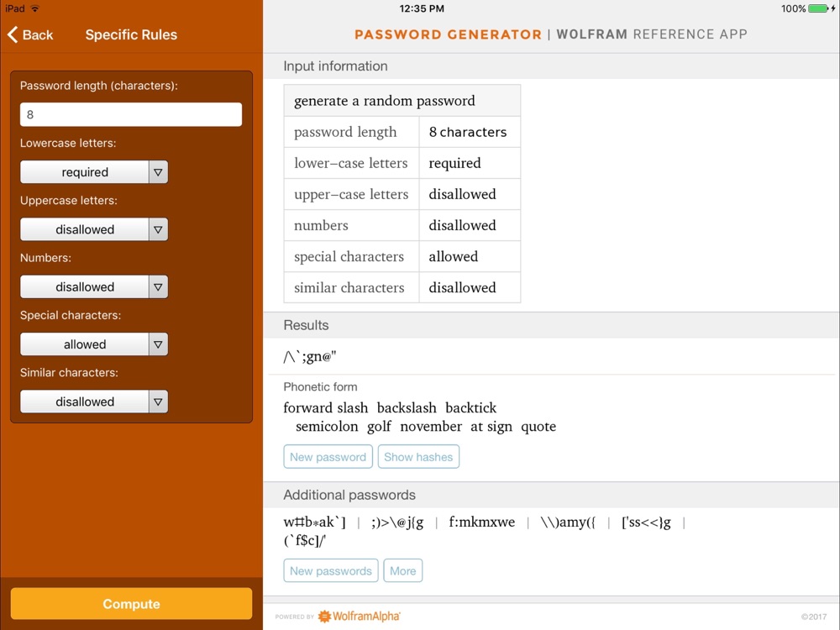Click the 'password length' row label
840x630 pixels.
pyautogui.click(x=345, y=133)
